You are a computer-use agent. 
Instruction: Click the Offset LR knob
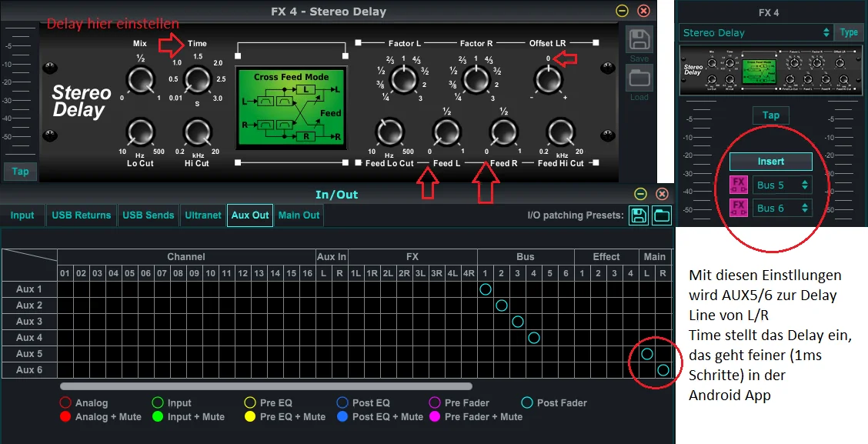[548, 80]
